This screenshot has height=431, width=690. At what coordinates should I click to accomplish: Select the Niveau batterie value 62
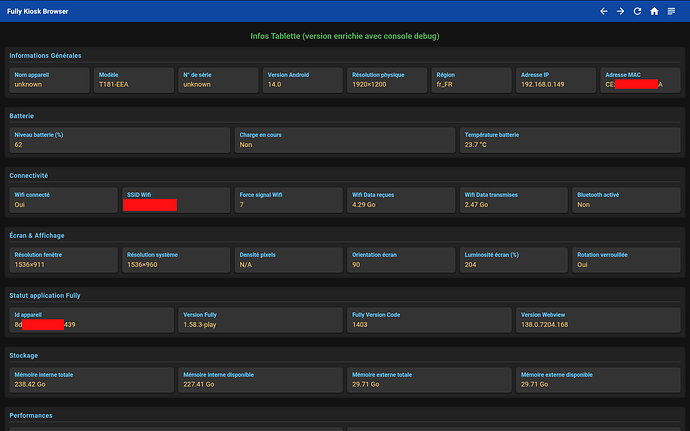click(x=18, y=144)
